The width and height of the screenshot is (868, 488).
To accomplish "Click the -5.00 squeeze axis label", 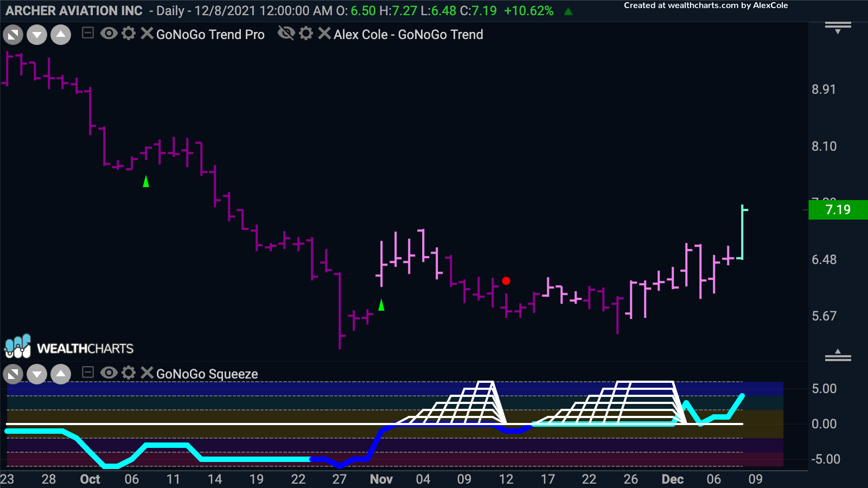I will coord(826,459).
